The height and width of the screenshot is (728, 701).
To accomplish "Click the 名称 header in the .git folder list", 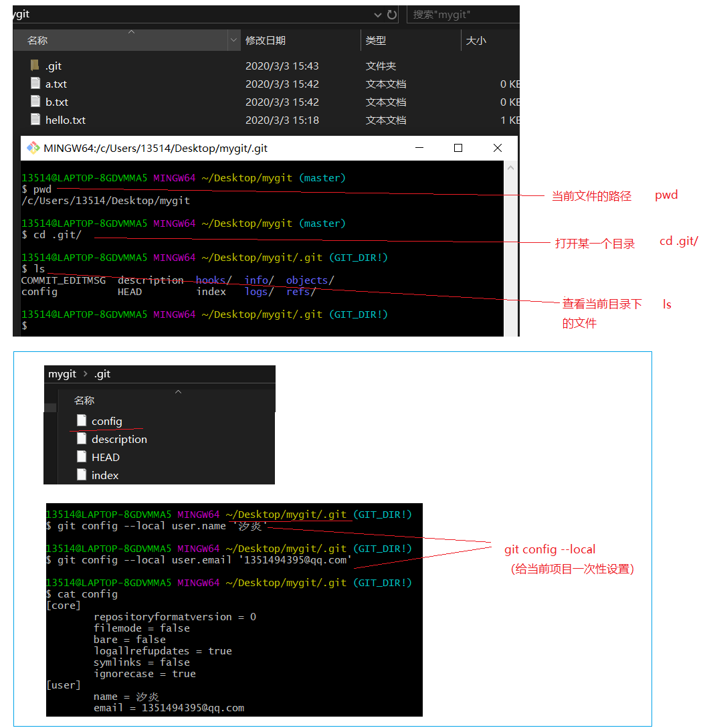I will pos(84,401).
